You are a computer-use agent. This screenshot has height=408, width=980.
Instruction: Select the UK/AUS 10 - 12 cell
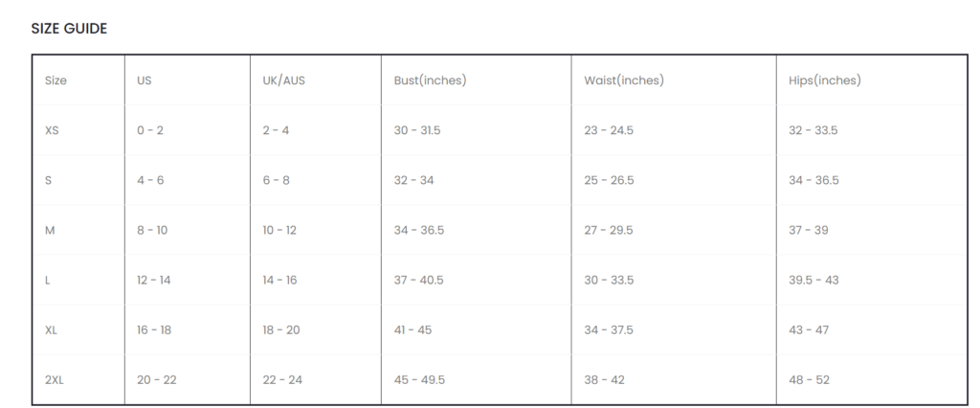pyautogui.click(x=279, y=230)
